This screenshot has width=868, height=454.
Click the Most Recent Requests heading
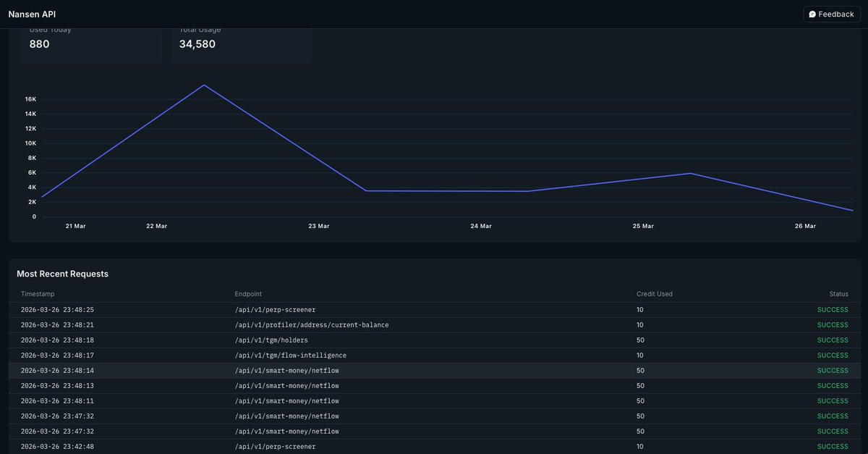pos(63,274)
